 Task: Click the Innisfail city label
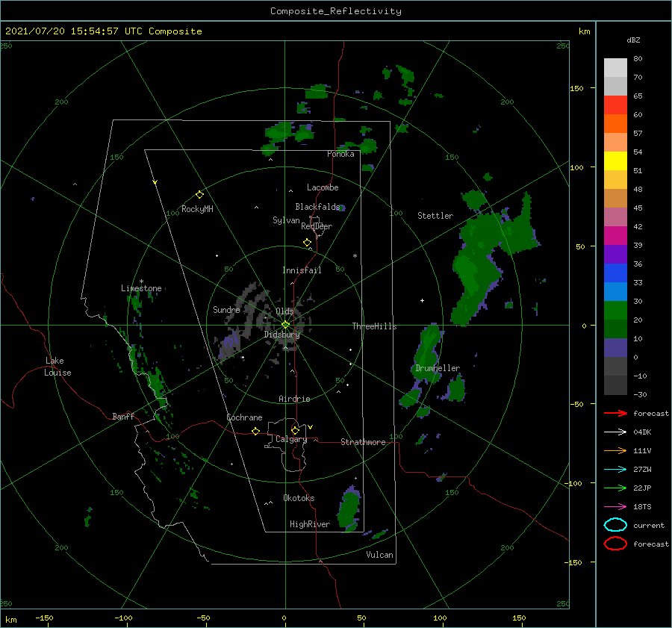click(302, 270)
